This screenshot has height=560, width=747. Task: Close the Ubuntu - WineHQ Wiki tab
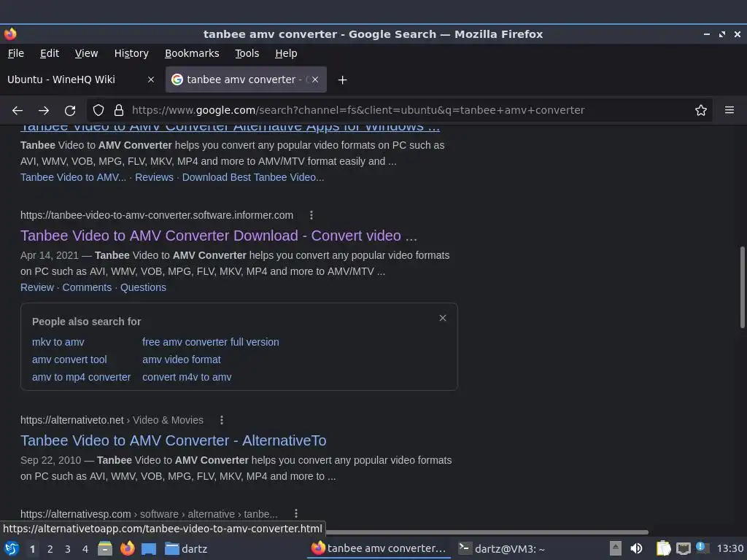pos(150,79)
